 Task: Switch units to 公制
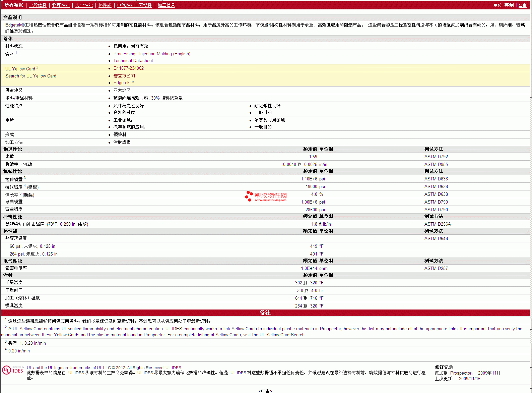(x=523, y=5)
